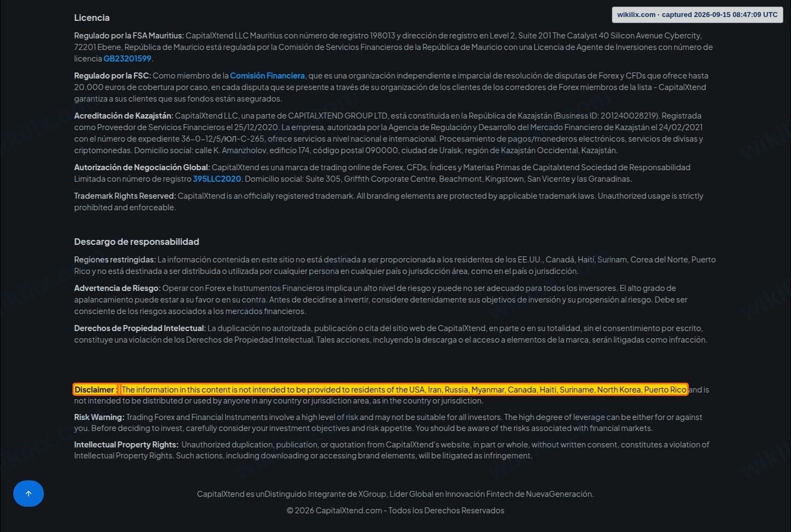Click the © 2026 CapitalXtend.com copyright line

[396, 511]
